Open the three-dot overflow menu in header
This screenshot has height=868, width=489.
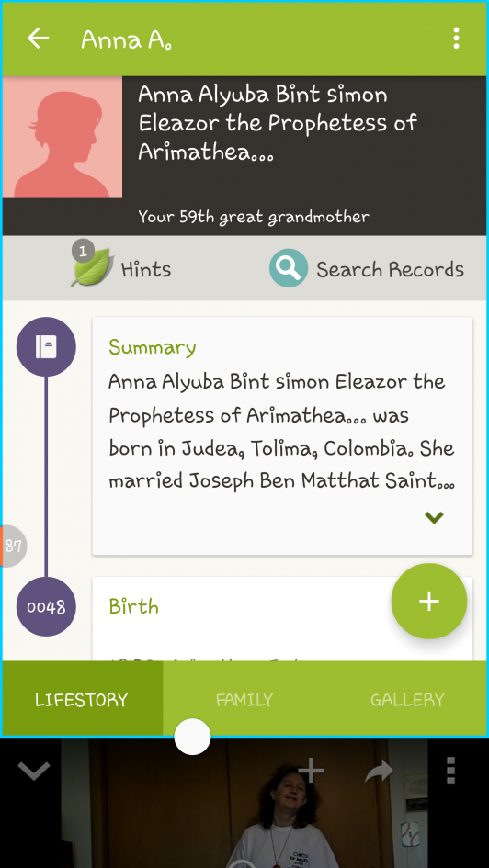pyautogui.click(x=456, y=39)
